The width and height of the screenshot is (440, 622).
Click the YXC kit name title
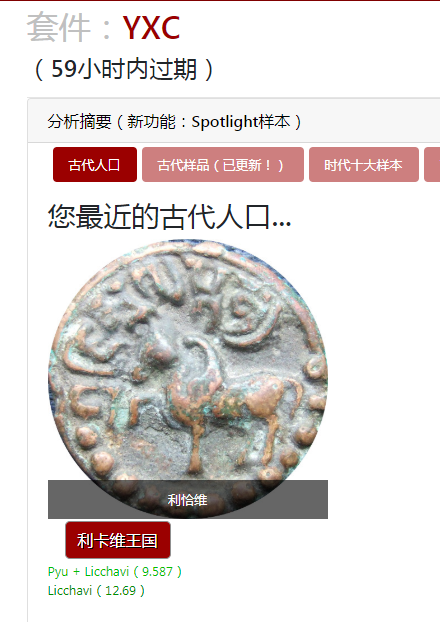click(151, 28)
